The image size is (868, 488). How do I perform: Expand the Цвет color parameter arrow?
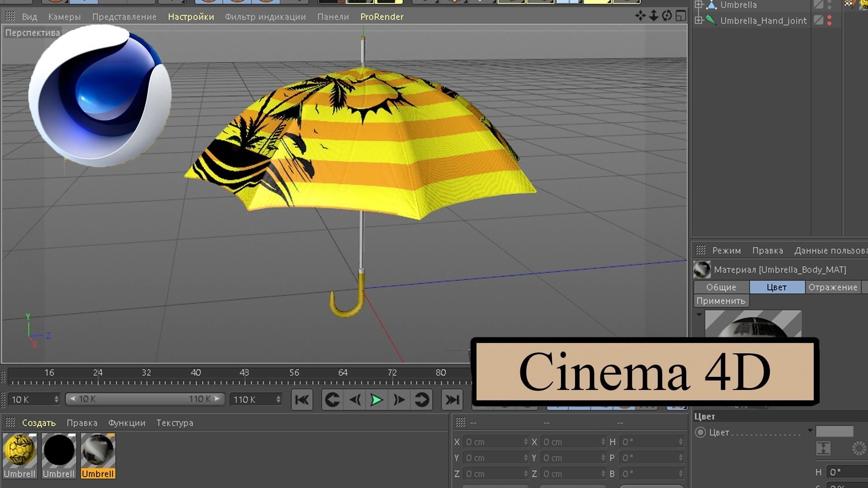tap(810, 431)
